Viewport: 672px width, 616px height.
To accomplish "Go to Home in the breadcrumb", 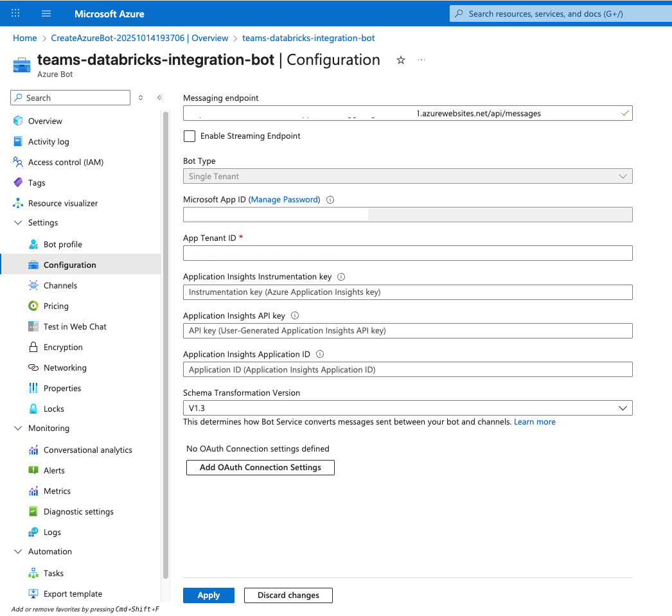I will pyautogui.click(x=24, y=38).
